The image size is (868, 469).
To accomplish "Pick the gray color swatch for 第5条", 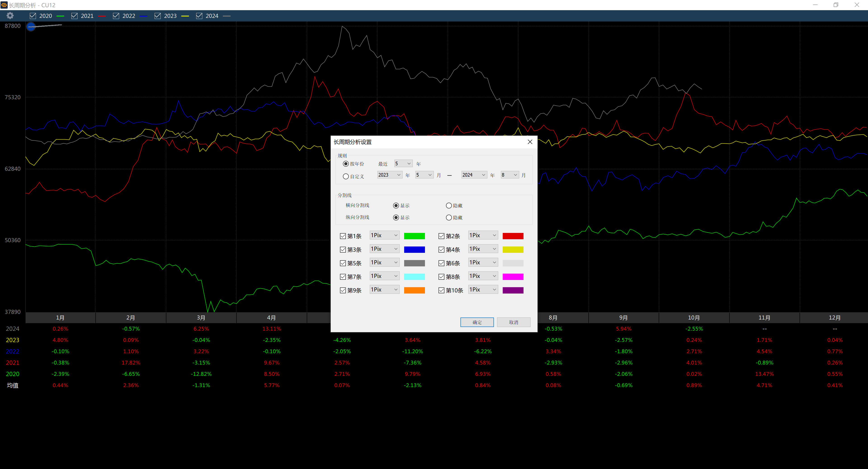I will (x=415, y=263).
